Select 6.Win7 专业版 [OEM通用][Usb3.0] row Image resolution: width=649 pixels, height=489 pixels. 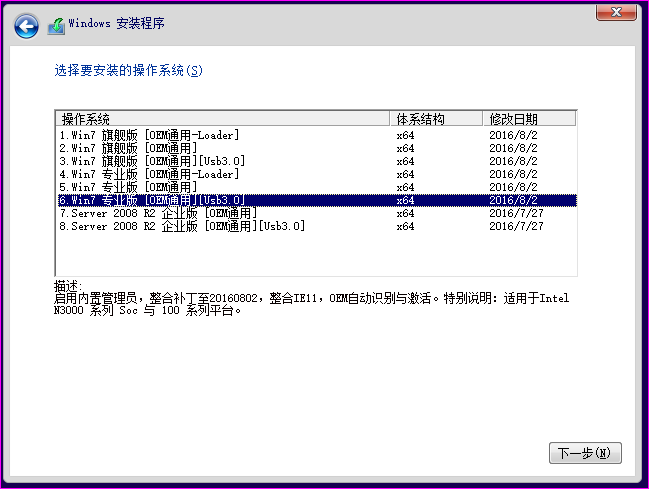point(317,200)
